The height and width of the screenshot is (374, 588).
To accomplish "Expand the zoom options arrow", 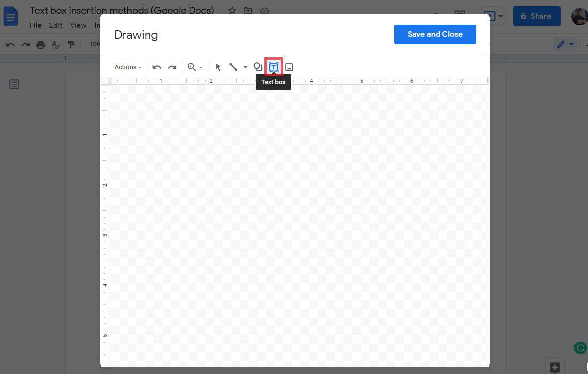I will click(201, 68).
